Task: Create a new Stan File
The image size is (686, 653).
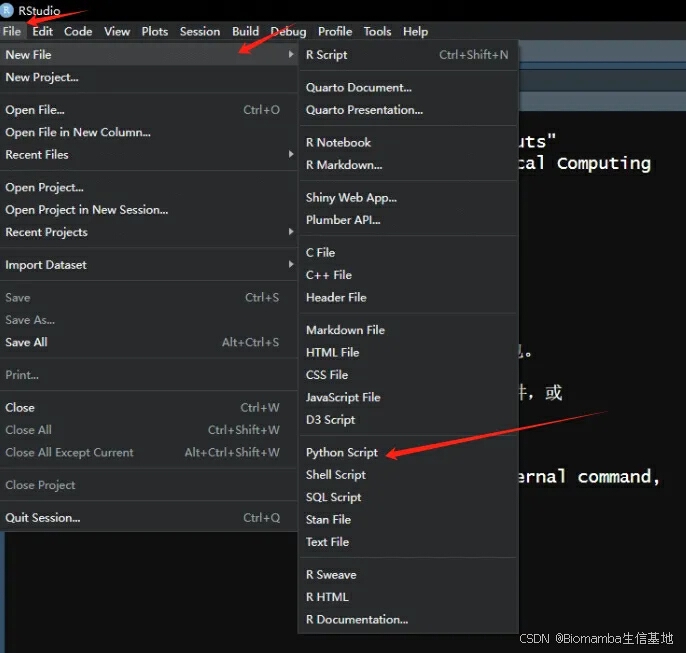Action: pyautogui.click(x=408, y=520)
